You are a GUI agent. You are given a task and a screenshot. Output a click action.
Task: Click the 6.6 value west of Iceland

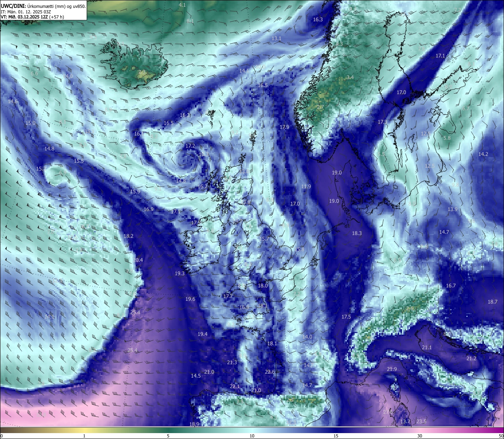(x=34, y=73)
